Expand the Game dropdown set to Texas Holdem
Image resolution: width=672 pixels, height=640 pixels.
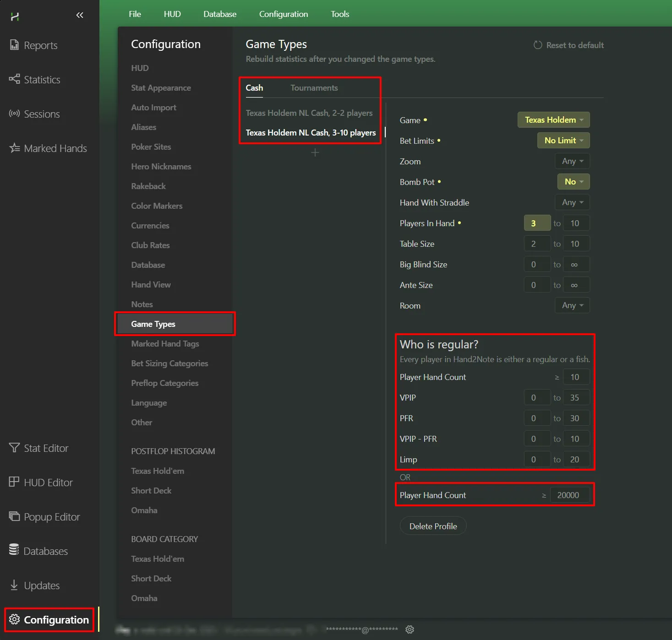553,120
